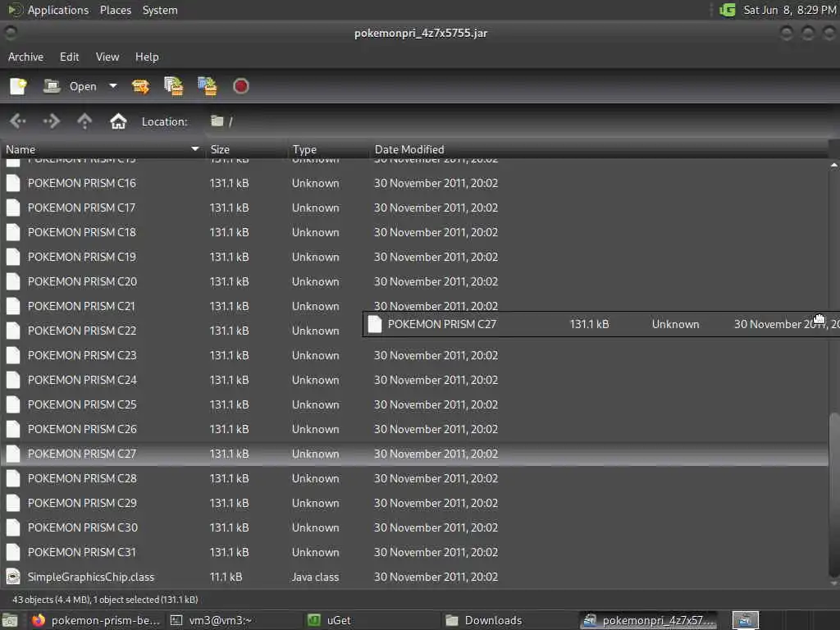Screen dimensions: 840x630
Task: Click highlighted row POKEMON PRISM C27
Action: coord(414,454)
